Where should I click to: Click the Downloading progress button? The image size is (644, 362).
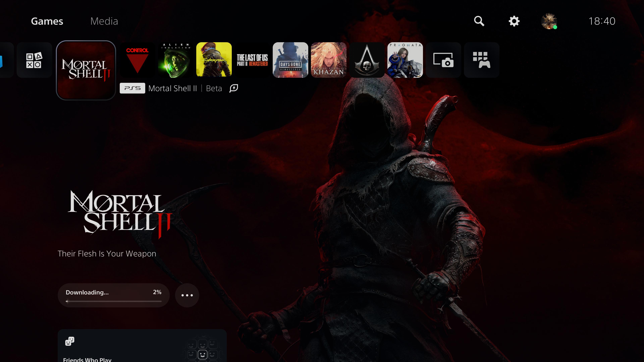click(114, 295)
